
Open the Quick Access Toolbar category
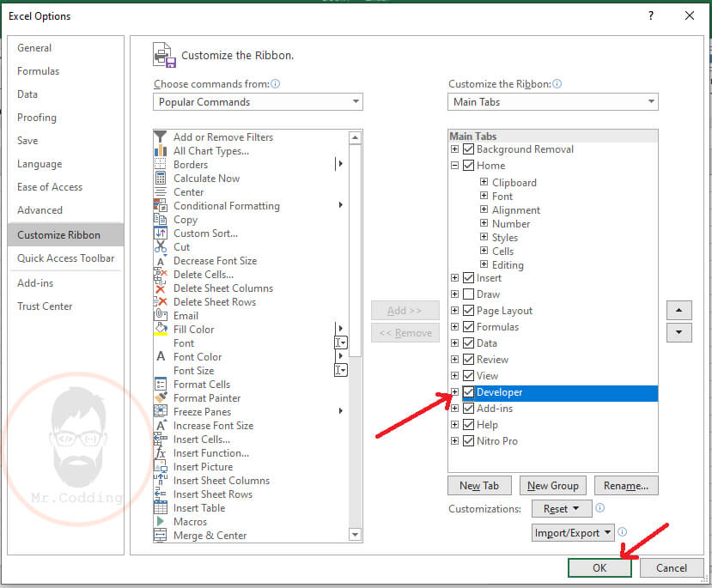pos(66,258)
